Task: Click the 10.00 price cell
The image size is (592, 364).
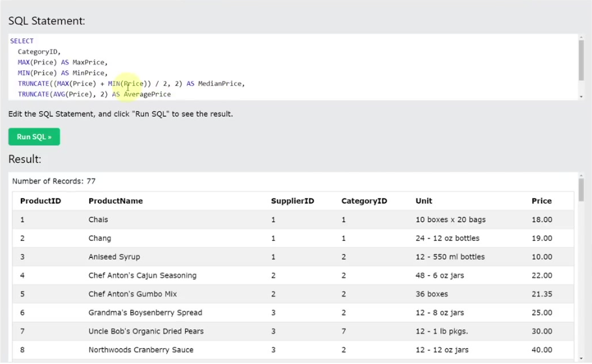Action: (x=542, y=257)
